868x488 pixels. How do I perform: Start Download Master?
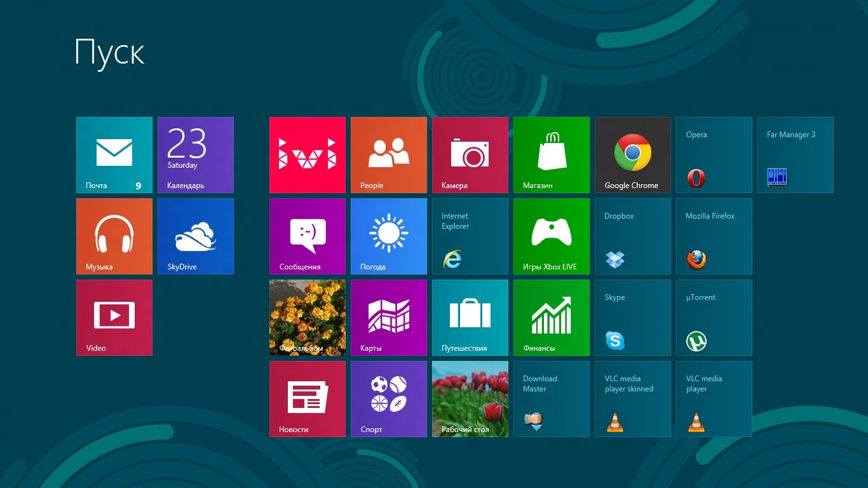click(551, 398)
